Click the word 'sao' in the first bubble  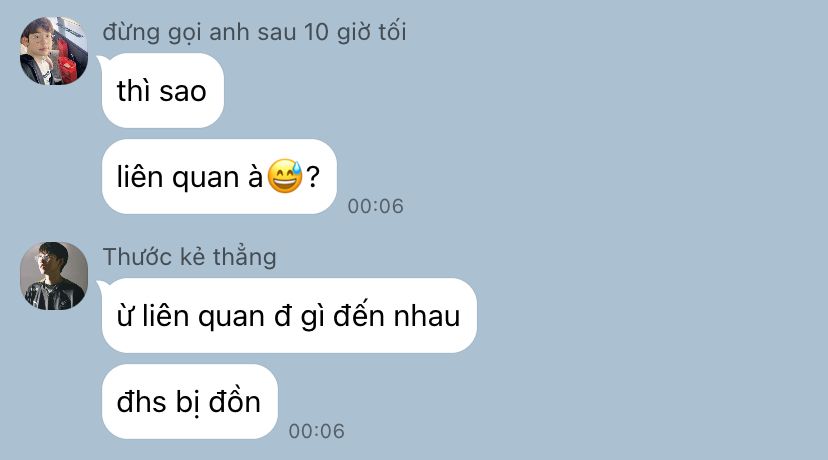(183, 91)
